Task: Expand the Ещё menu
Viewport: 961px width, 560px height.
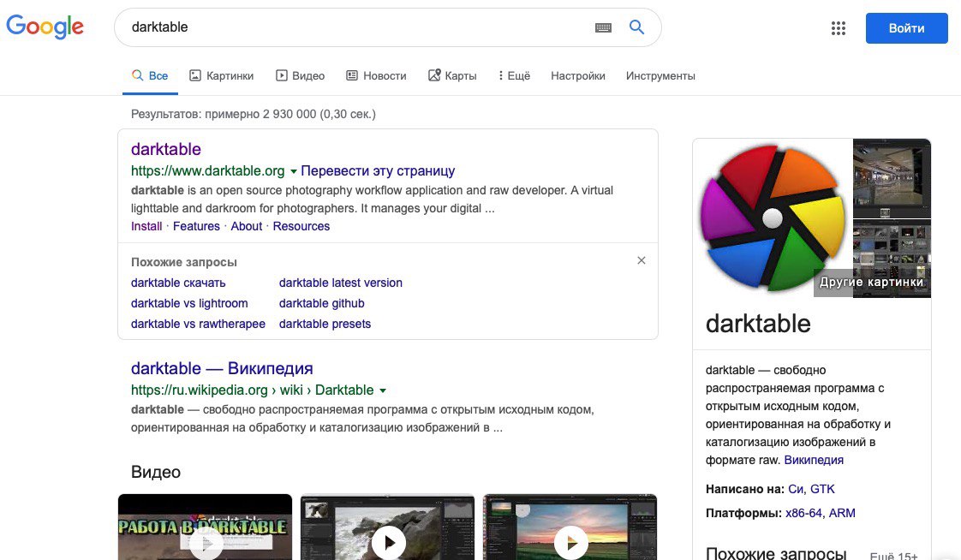Action: point(514,76)
